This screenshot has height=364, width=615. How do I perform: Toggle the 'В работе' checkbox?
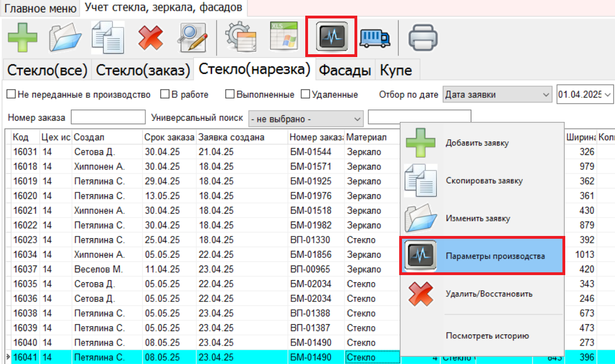pyautogui.click(x=165, y=94)
